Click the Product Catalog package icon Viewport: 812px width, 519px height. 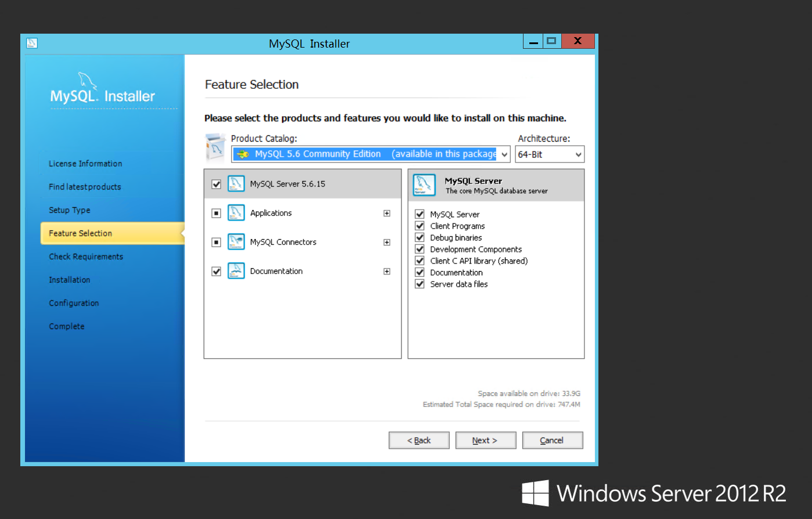[x=215, y=148]
